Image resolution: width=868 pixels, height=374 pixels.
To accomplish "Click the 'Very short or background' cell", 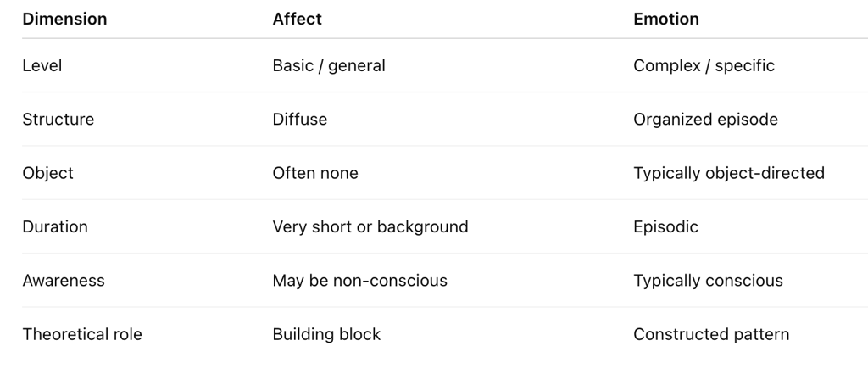I will [370, 226].
